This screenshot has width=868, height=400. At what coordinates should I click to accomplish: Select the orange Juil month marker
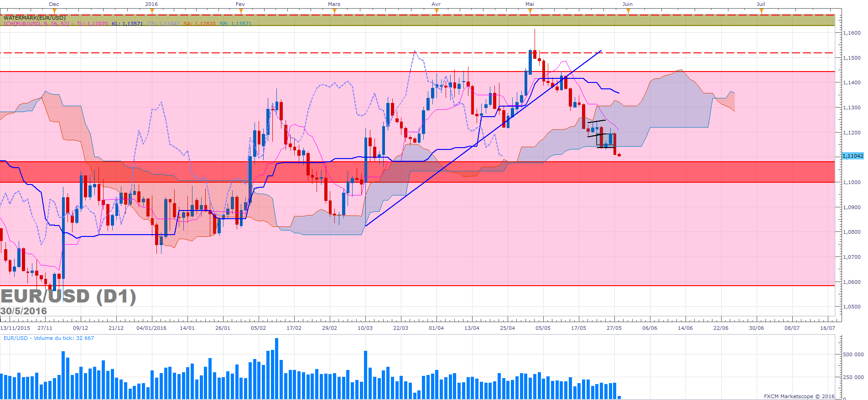coord(761,11)
